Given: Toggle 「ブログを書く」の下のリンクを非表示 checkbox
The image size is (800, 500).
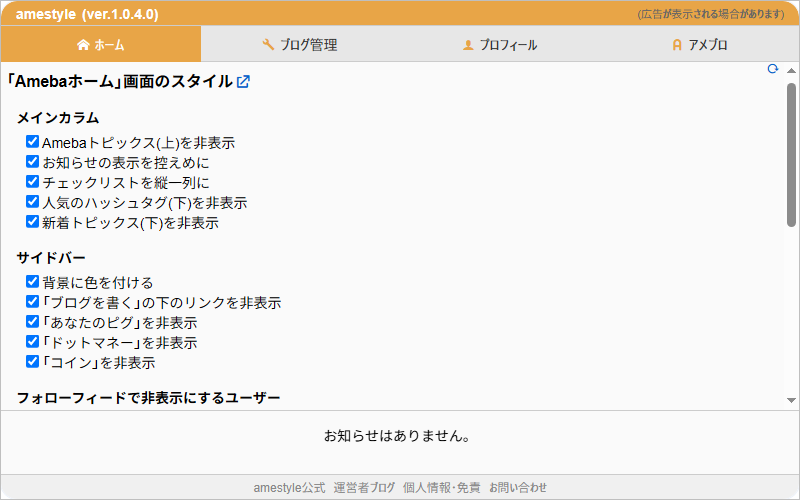Looking at the screenshot, I should point(32,302).
